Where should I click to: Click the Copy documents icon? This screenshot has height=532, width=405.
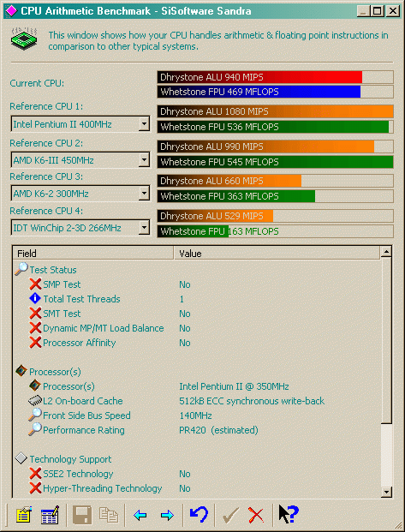109,516
